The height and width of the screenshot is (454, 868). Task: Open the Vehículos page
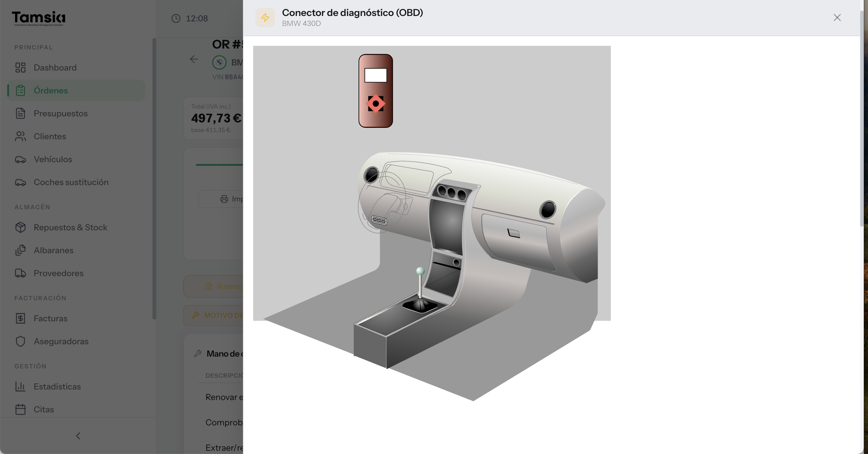click(x=76, y=159)
